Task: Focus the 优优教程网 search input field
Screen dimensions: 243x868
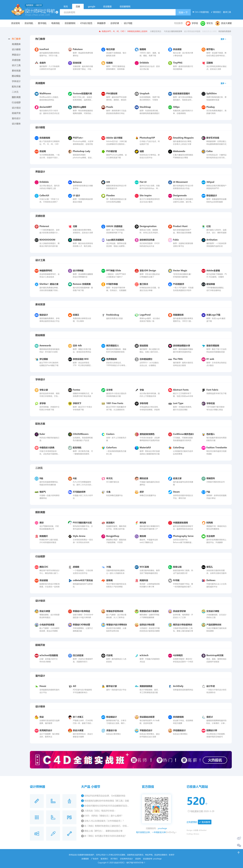Action: [x=118, y=12]
